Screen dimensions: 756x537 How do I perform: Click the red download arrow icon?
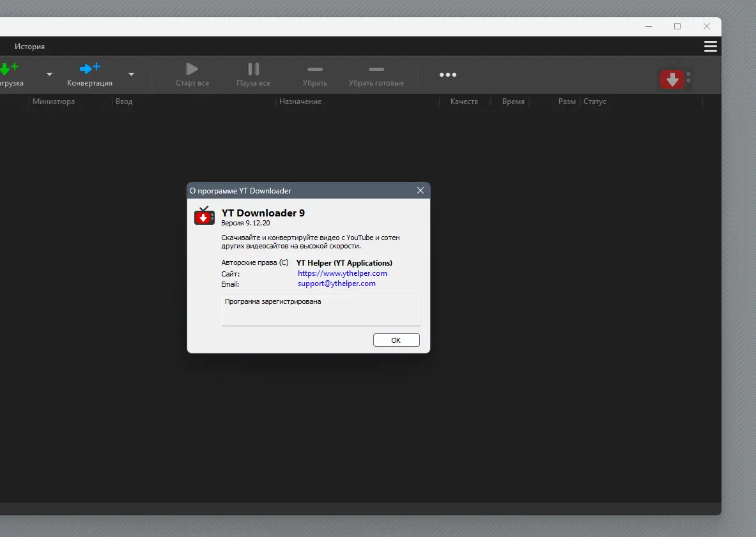pos(672,79)
